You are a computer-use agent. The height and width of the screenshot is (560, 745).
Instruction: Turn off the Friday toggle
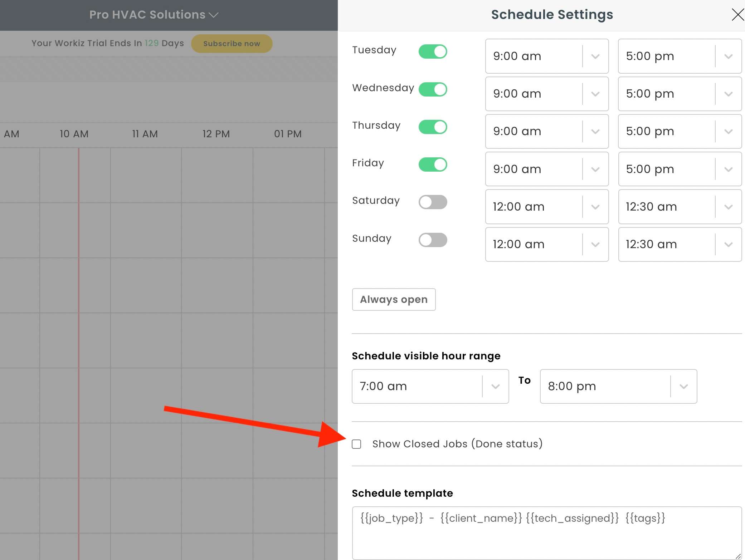[x=433, y=164]
